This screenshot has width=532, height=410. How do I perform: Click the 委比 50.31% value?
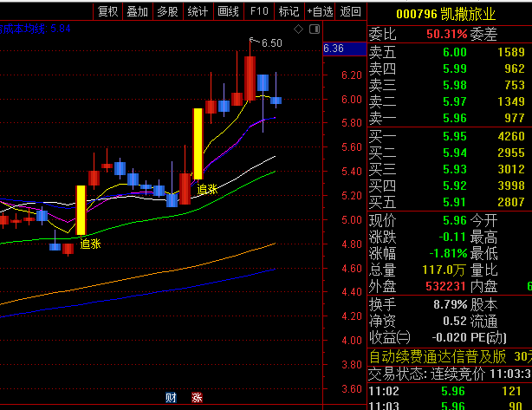click(447, 34)
